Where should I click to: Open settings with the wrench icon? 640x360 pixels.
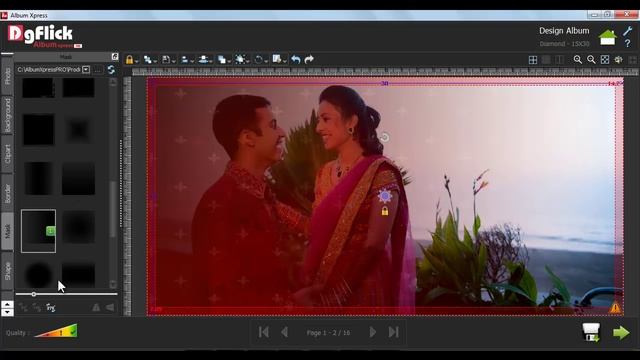[628, 31]
